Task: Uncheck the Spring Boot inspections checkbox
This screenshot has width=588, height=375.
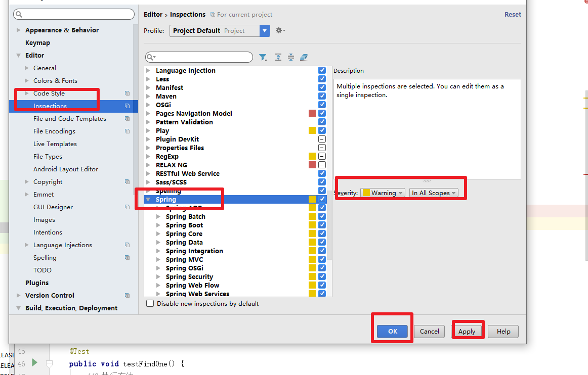Action: click(322, 225)
